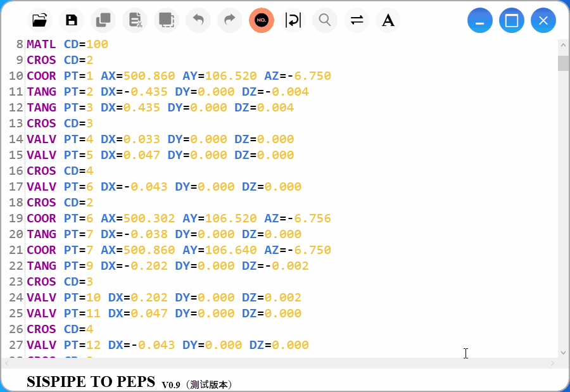Click 'DZ=-0.002' on line 22
Image resolution: width=570 pixels, height=392 pixels.
click(275, 266)
